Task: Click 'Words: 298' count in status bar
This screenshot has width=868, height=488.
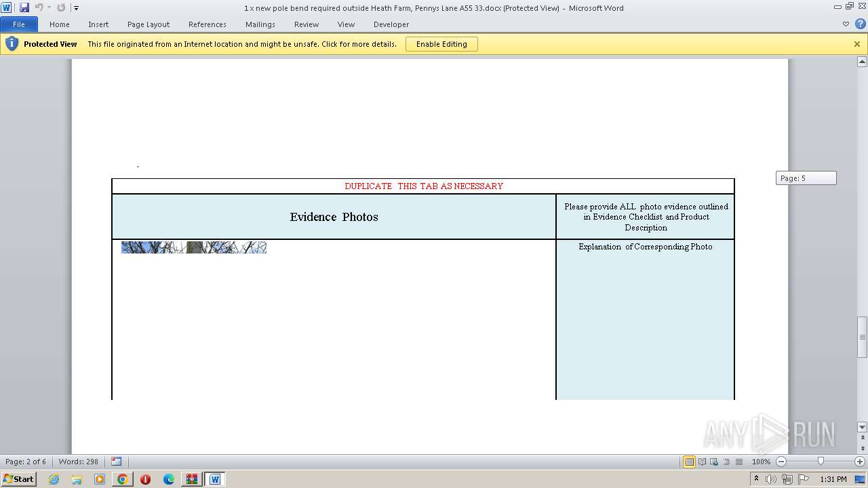Action: 79,462
